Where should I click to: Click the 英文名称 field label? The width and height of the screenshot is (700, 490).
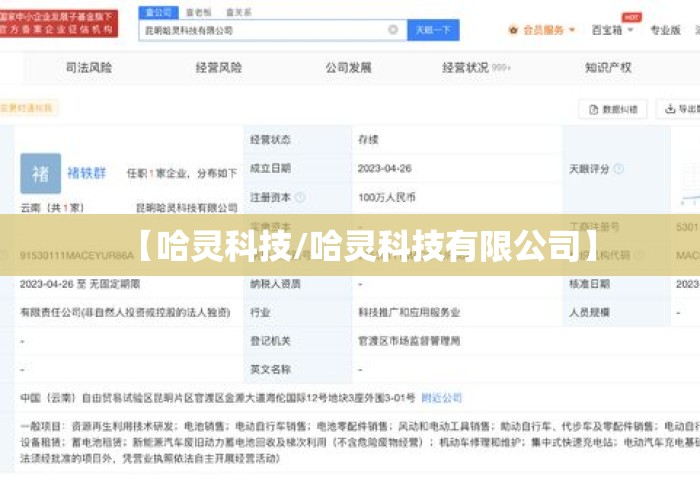271,370
